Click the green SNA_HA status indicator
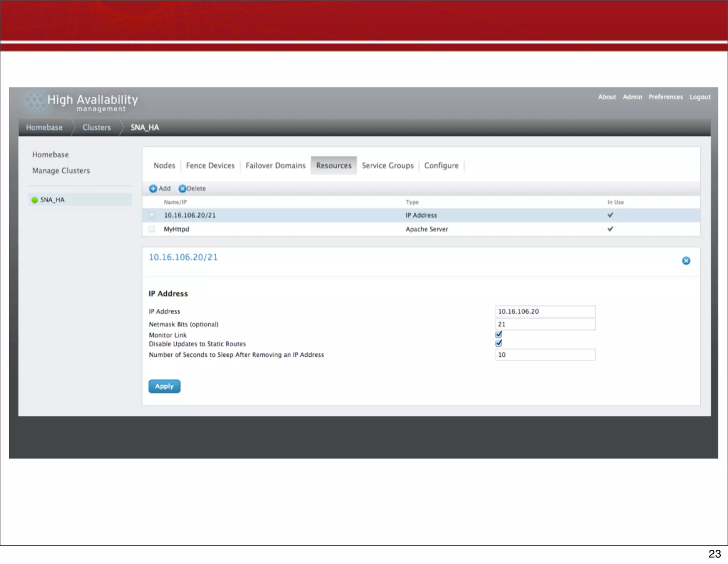728x564 pixels. (x=34, y=200)
